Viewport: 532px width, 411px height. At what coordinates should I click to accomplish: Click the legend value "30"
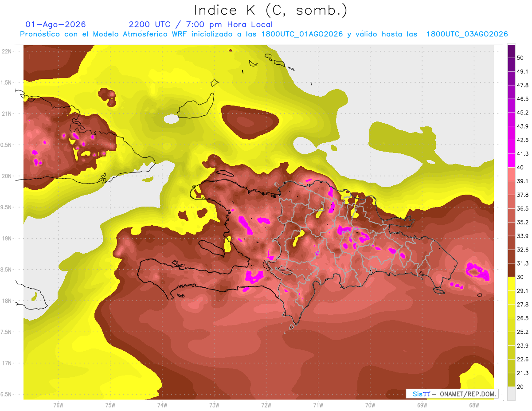point(520,277)
